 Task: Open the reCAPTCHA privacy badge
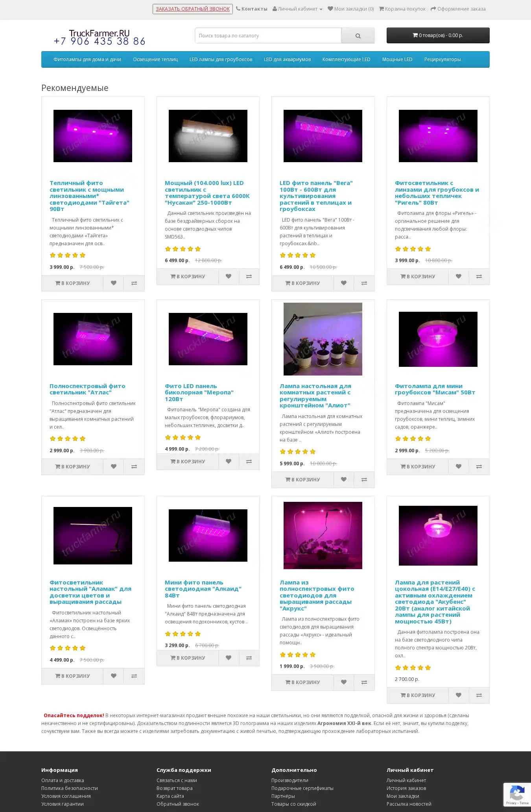[x=517, y=795]
